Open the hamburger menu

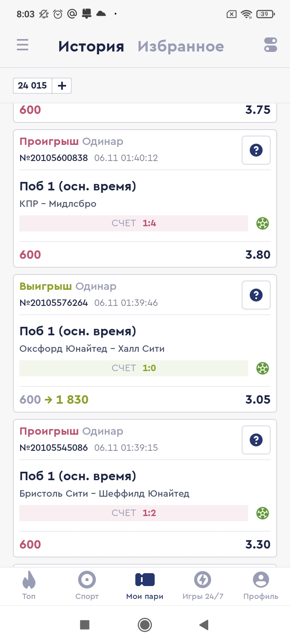tap(23, 45)
